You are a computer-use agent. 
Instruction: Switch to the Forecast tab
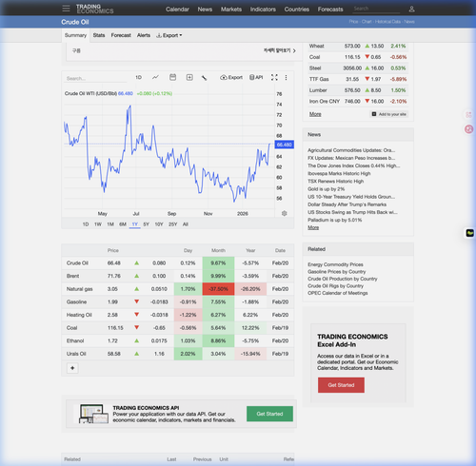121,35
